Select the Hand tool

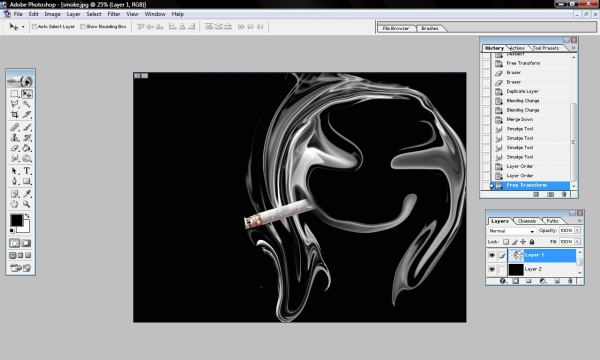[x=15, y=204]
